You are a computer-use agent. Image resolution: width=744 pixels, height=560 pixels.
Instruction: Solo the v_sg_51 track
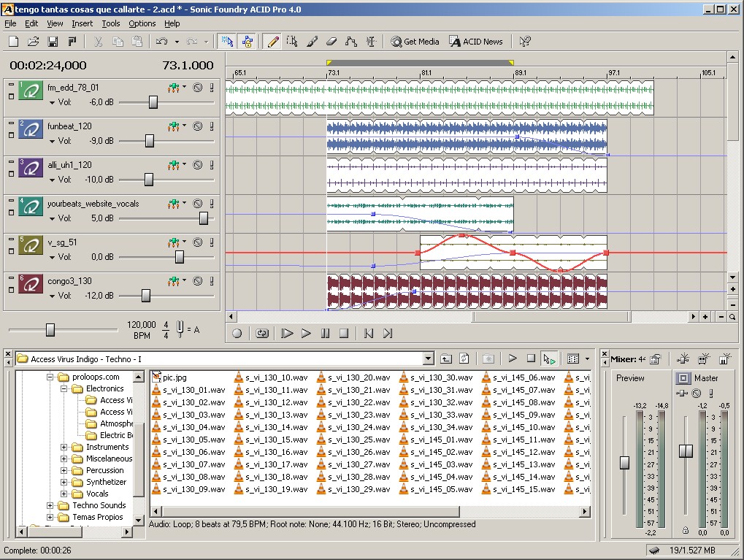click(x=212, y=242)
